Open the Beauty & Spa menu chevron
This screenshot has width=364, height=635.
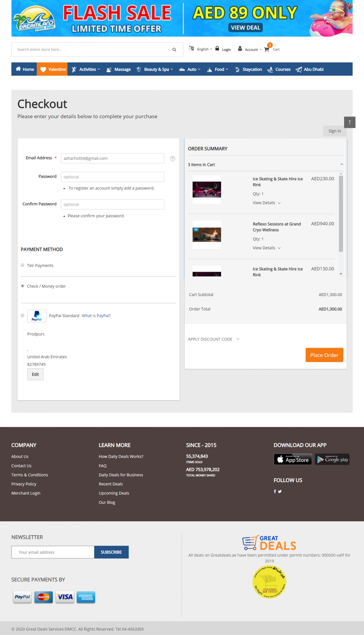click(x=172, y=69)
